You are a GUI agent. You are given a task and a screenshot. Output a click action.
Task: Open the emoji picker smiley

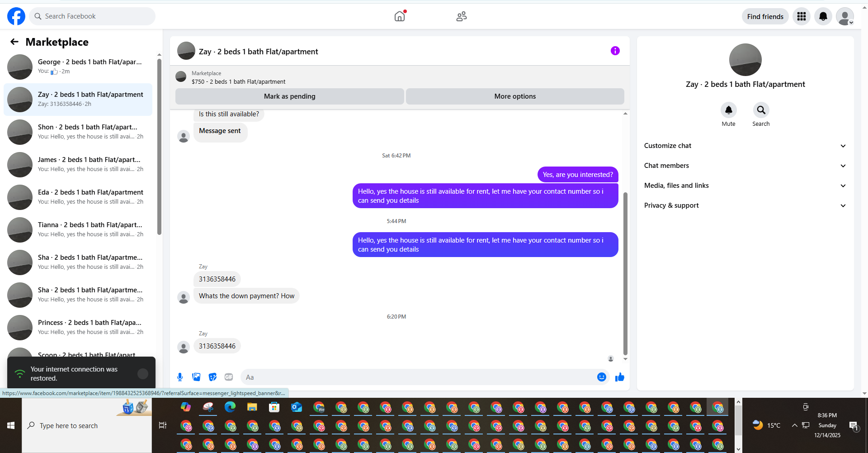[602, 377]
